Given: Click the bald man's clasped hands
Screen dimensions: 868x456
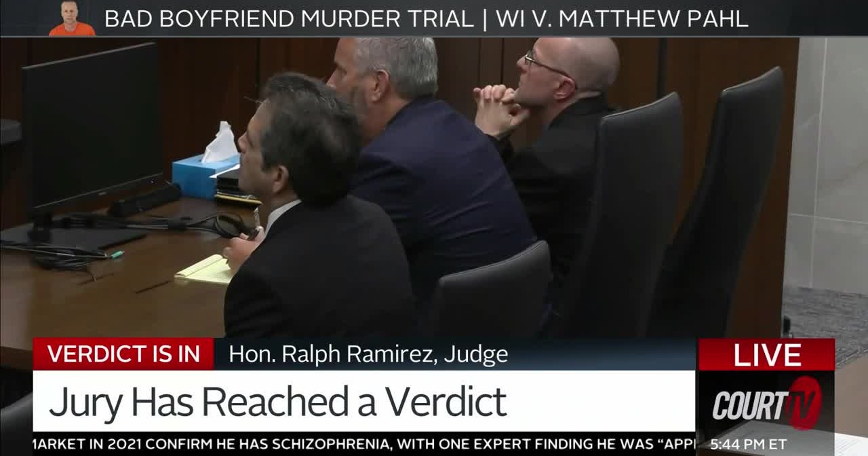Looking at the screenshot, I should point(500,109).
